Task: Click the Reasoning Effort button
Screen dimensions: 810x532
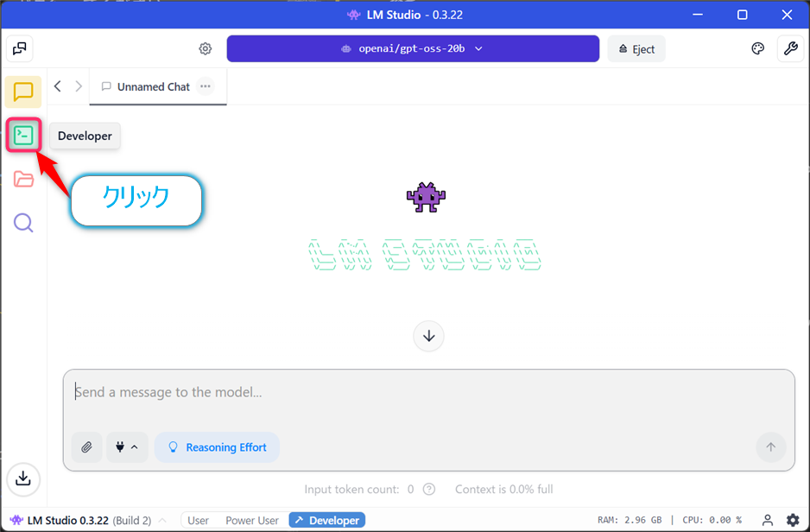Action: point(217,446)
